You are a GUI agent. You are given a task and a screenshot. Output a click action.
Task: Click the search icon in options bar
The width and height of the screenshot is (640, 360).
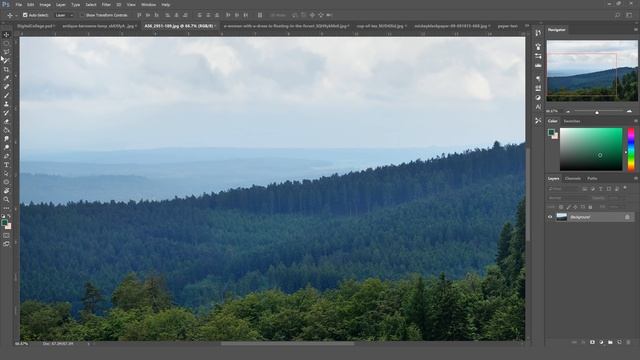[x=618, y=15]
